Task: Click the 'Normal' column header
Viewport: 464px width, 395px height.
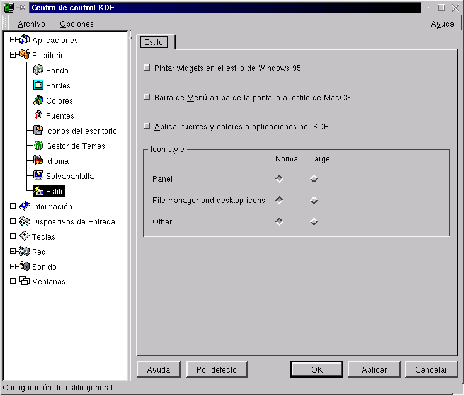Action: tap(286, 159)
